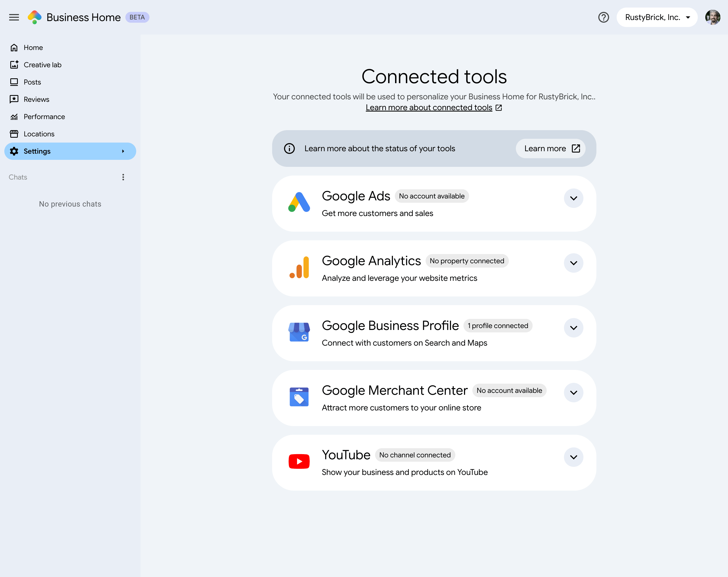Open the Reviews sidebar item

click(70, 99)
